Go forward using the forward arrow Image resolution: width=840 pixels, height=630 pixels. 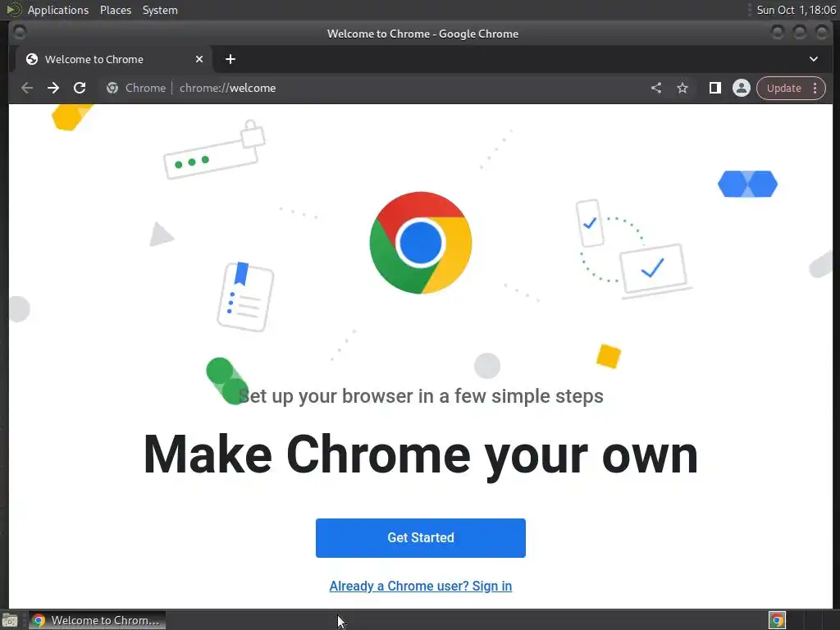click(x=53, y=88)
